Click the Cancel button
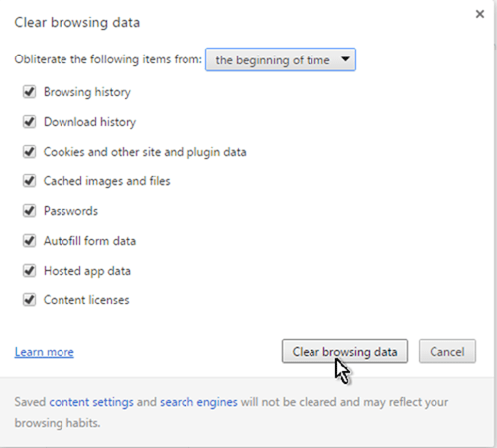This screenshot has height=448, width=497. pyautogui.click(x=447, y=351)
